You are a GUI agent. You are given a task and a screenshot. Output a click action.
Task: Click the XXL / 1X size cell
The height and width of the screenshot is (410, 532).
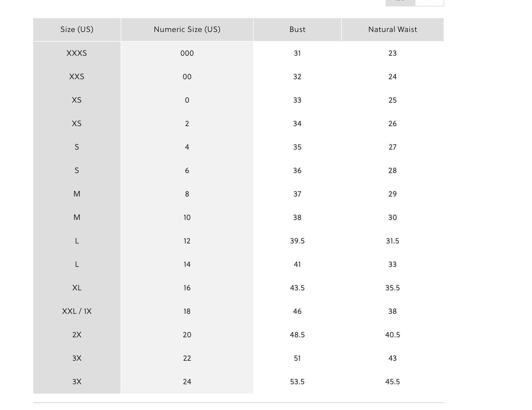[x=77, y=311]
